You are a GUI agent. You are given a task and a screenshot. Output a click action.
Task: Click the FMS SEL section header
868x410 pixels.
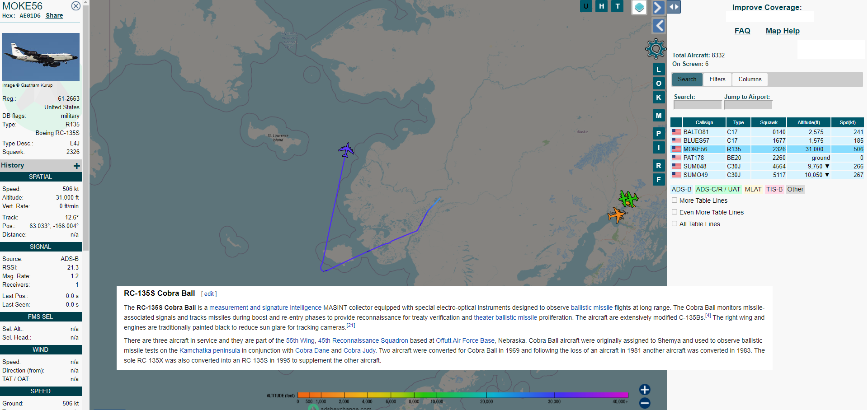tap(41, 317)
